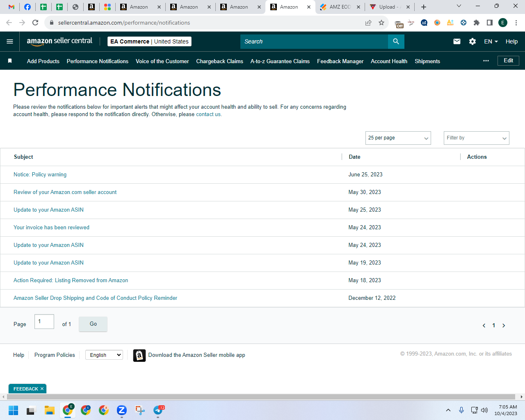Click the Seller Central search field
Viewport: 525px width, 420px height.
pos(314,41)
